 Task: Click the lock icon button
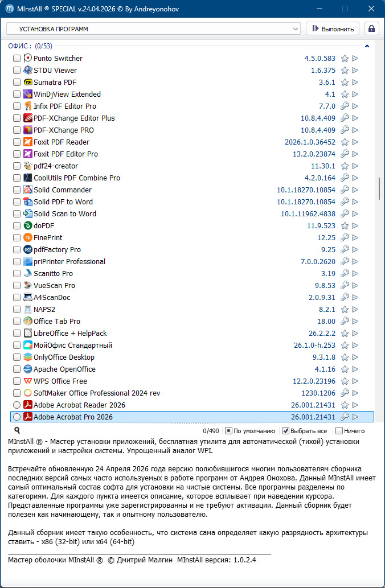[x=371, y=28]
